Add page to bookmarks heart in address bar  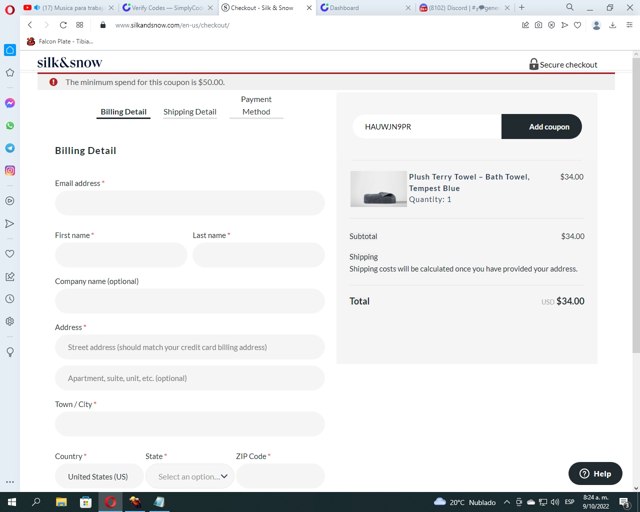click(x=577, y=25)
